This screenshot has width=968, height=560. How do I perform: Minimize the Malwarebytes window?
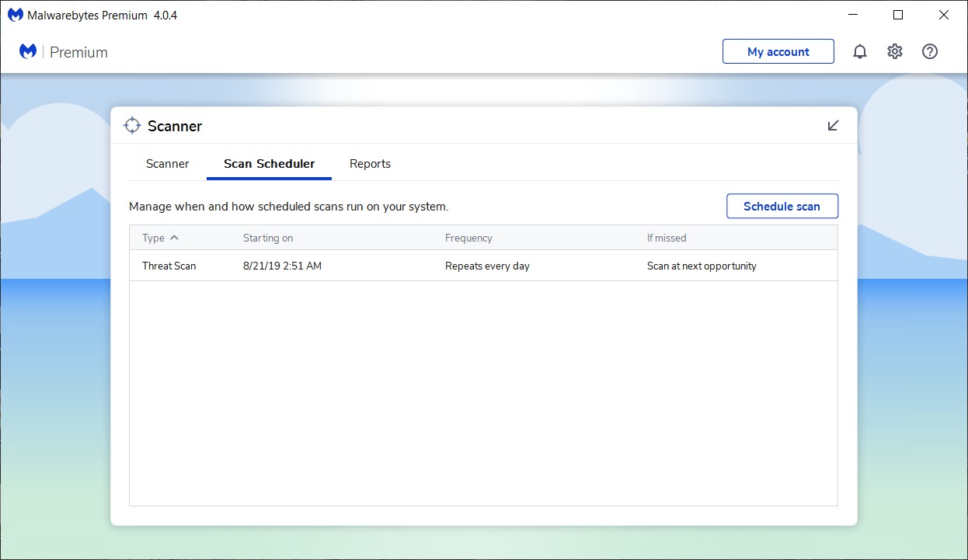pyautogui.click(x=855, y=15)
